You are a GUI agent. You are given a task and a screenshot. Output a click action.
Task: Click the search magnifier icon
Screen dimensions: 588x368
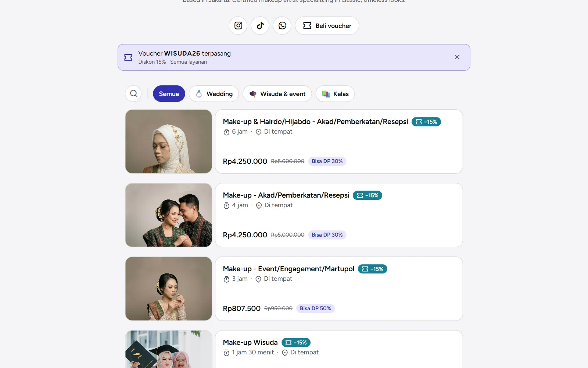coord(134,94)
